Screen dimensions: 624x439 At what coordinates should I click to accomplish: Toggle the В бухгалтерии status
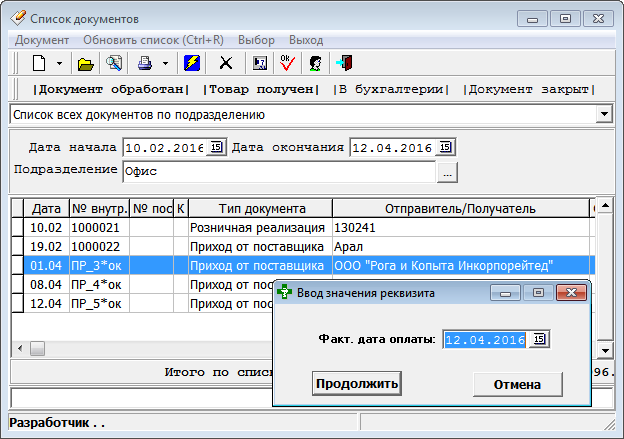pos(391,90)
